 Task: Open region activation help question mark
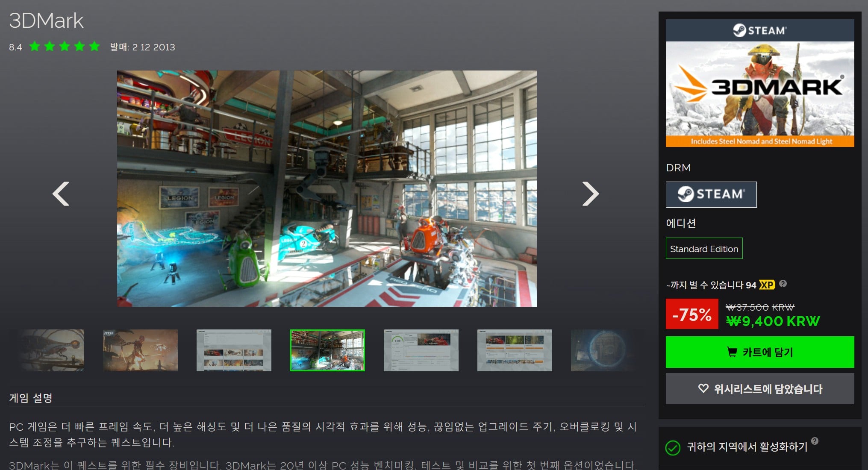(815, 441)
